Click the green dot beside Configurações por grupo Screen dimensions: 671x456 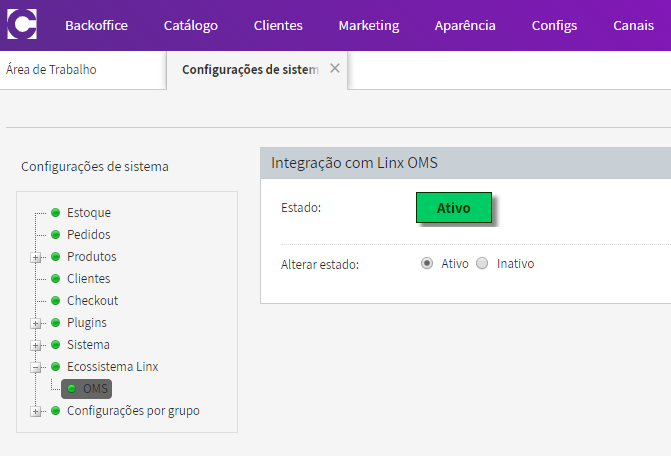tap(55, 411)
